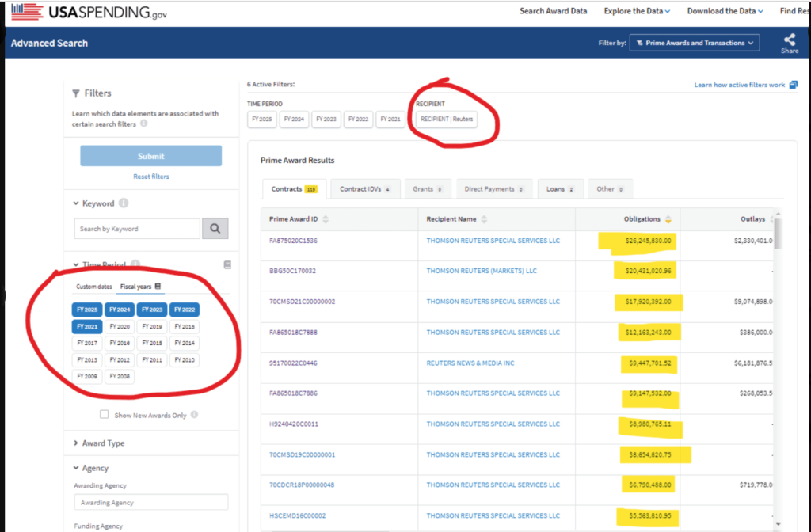The width and height of the screenshot is (811, 532).
Task: Switch to Custom dates tab
Action: pyautogui.click(x=94, y=287)
